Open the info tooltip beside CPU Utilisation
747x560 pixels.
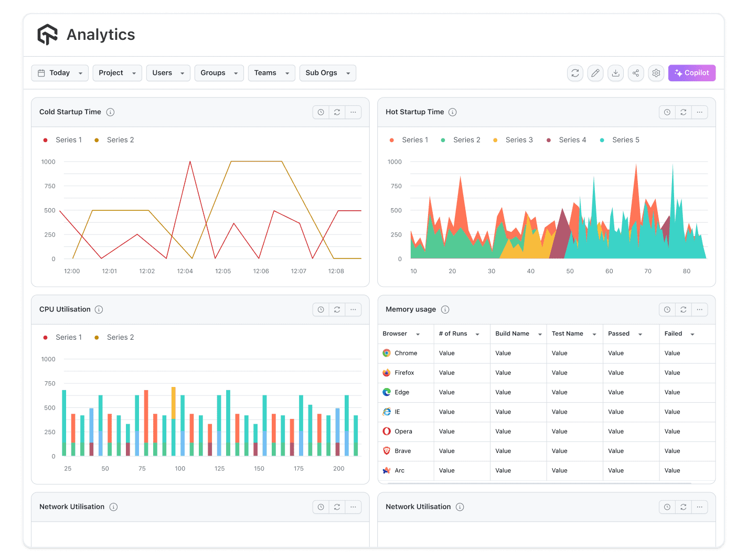(x=99, y=309)
